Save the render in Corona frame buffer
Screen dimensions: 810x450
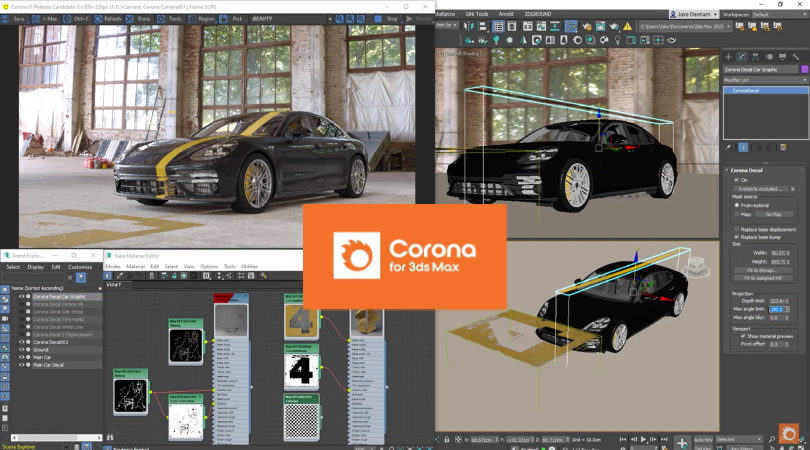tap(14, 19)
